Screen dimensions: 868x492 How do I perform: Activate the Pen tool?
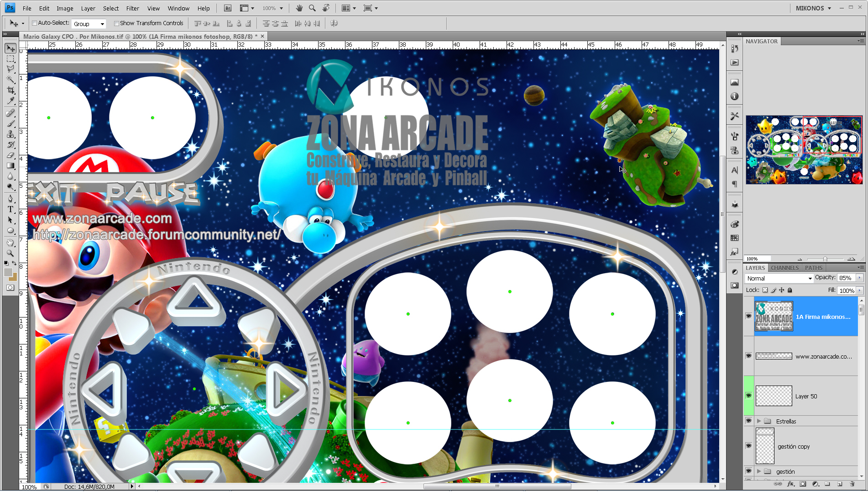(x=10, y=199)
